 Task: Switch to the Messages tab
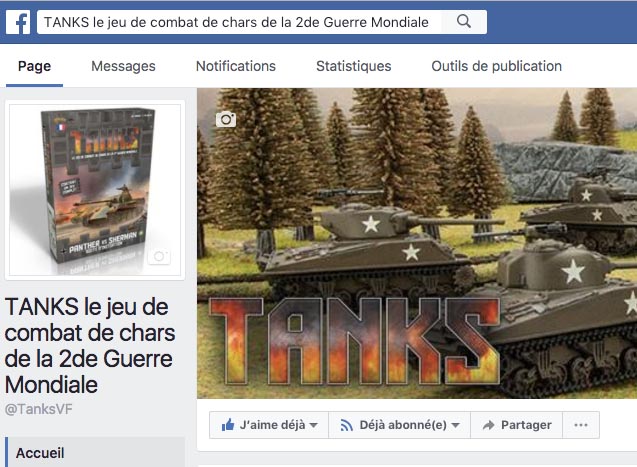click(123, 66)
